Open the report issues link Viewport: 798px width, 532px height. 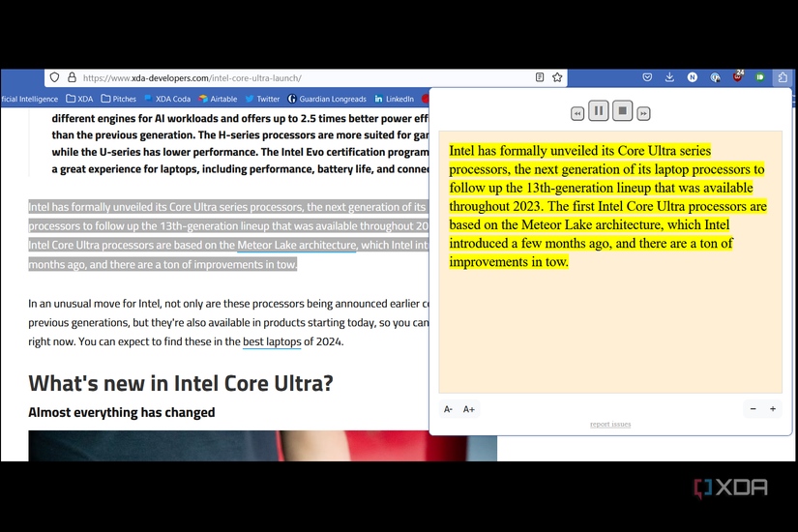pyautogui.click(x=610, y=424)
